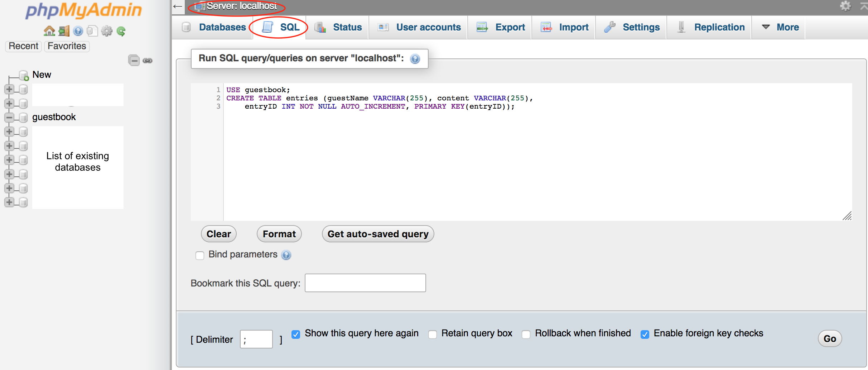Open the User accounts tab
Image resolution: width=868 pixels, height=370 pixels.
[428, 27]
